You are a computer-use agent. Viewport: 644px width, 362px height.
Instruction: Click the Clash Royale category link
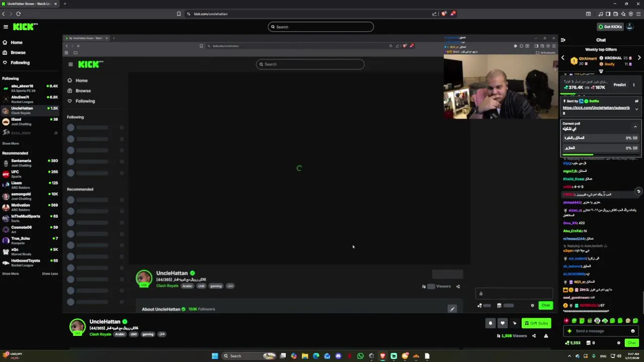pos(100,334)
